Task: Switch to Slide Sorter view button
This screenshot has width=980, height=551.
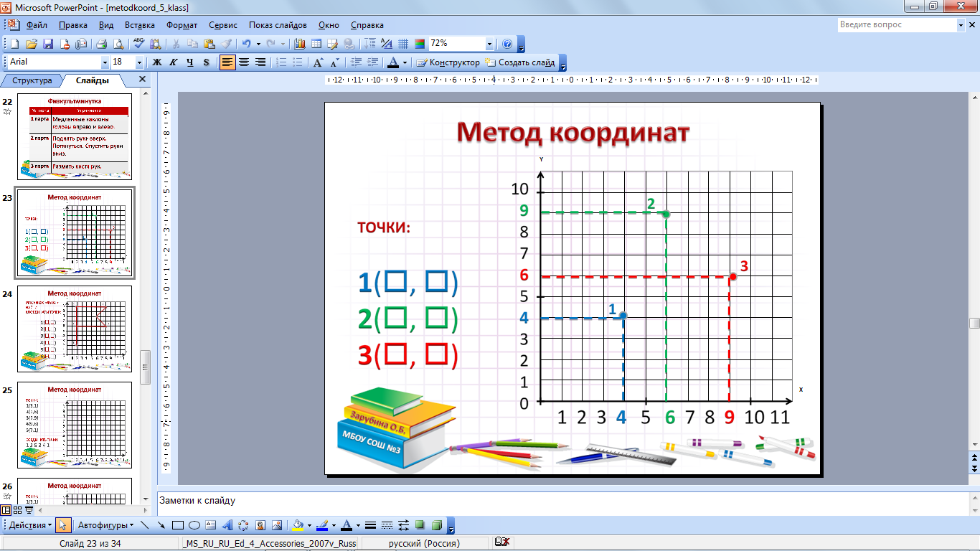Action: coord(17,510)
